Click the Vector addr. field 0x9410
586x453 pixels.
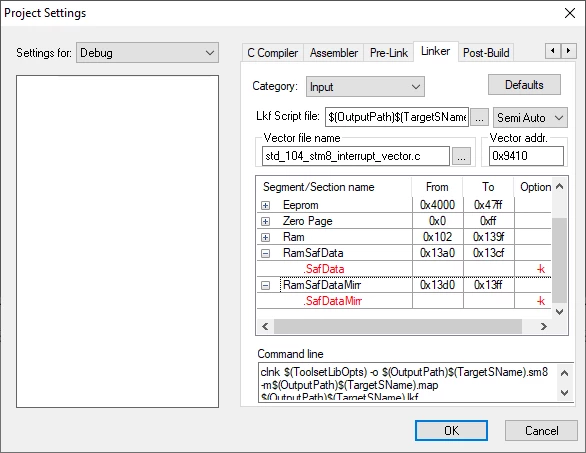(x=526, y=156)
